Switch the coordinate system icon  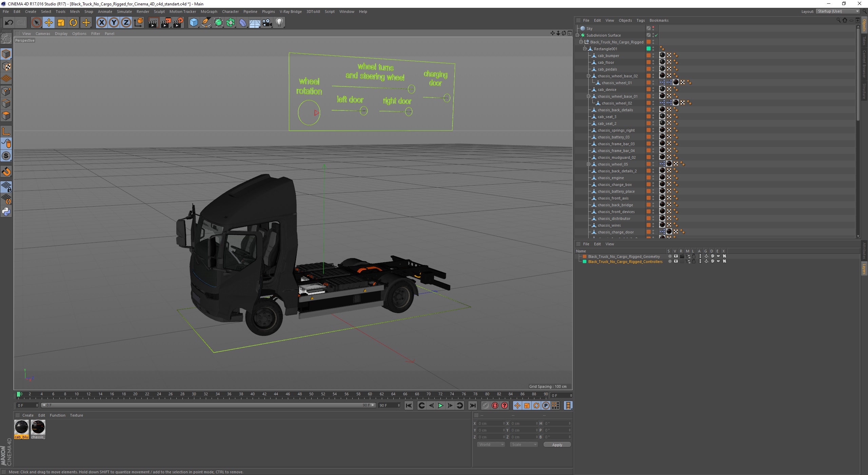pyautogui.click(x=139, y=22)
